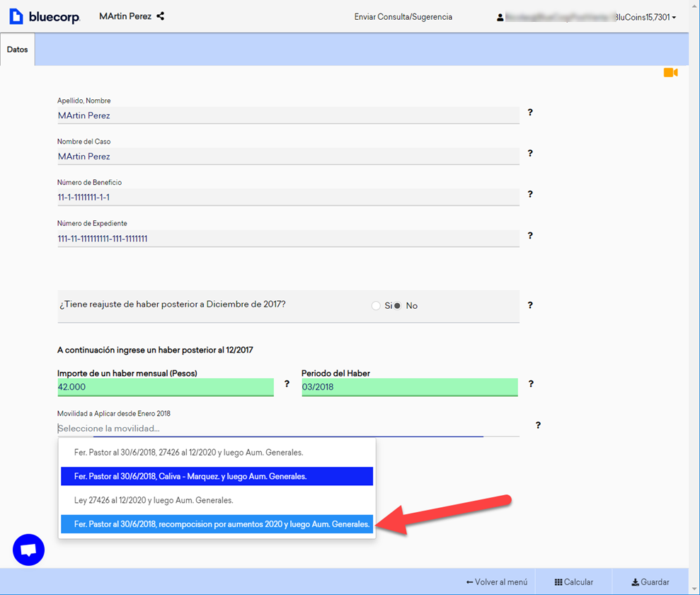Click help icon for reajuste de haber question
Screen dimensions: 700x595
point(530,305)
